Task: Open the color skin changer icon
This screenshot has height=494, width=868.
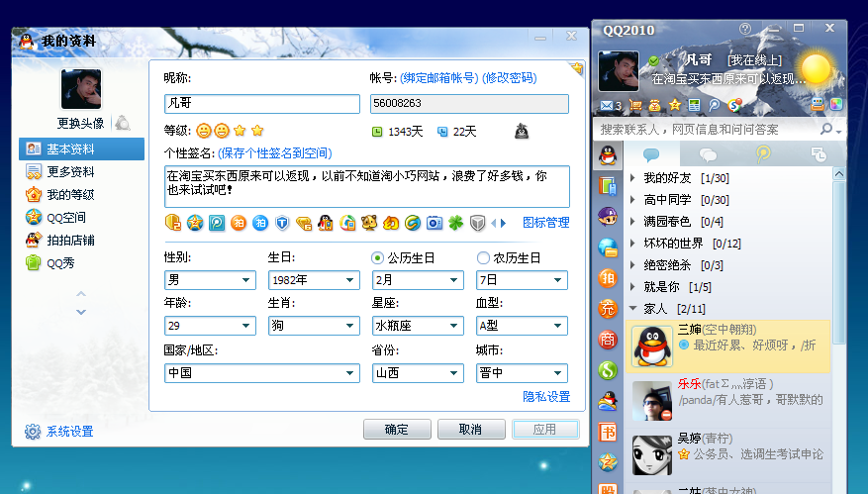Action: point(836,104)
